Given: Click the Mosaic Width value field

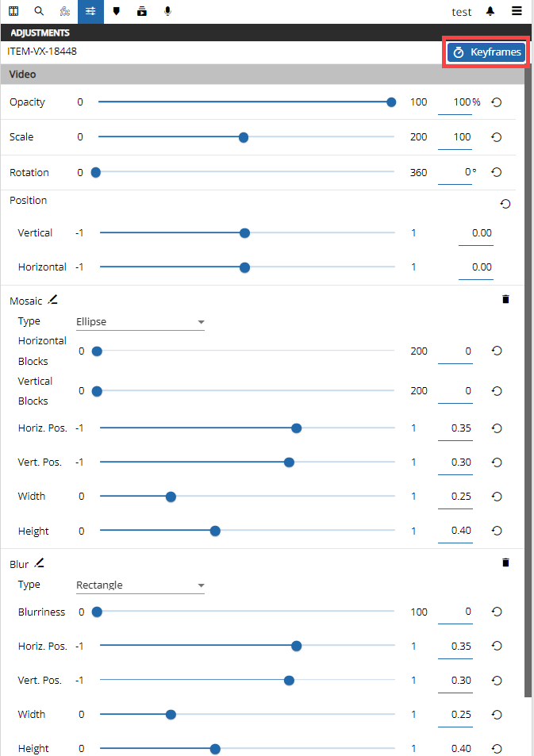Looking at the screenshot, I should (455, 497).
